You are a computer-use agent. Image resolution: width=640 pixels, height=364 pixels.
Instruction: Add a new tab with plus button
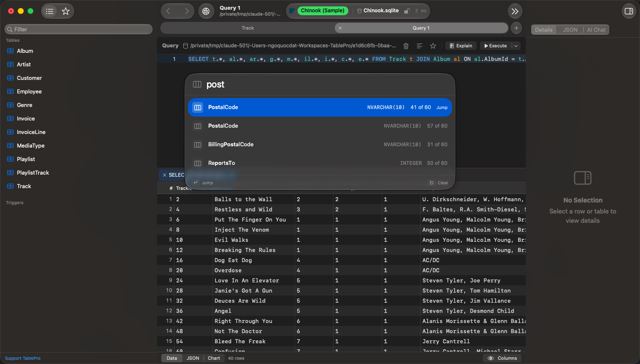tap(516, 28)
